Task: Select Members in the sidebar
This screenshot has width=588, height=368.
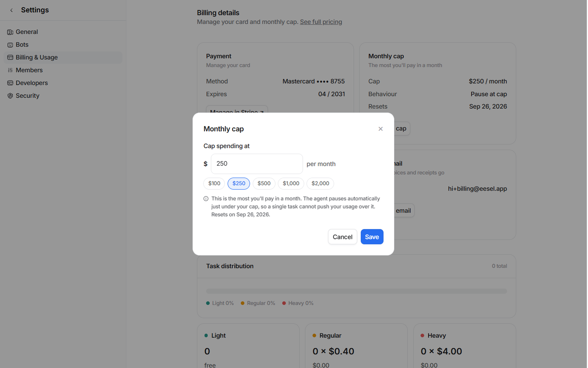Action: (63, 70)
